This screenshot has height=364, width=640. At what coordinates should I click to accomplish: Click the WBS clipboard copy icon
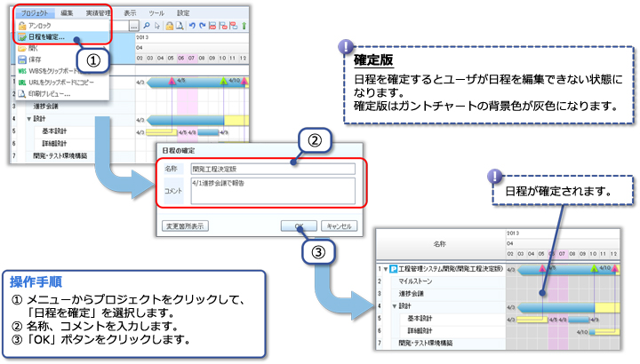pyautogui.click(x=23, y=71)
